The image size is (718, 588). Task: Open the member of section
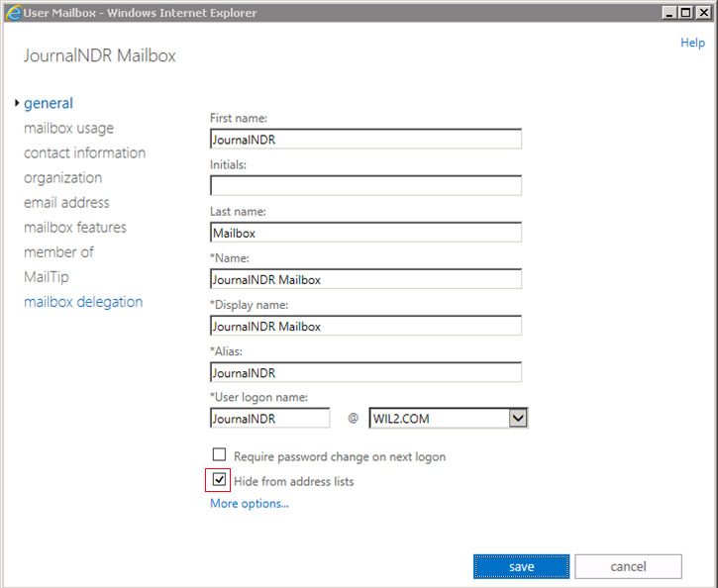pyautogui.click(x=58, y=252)
